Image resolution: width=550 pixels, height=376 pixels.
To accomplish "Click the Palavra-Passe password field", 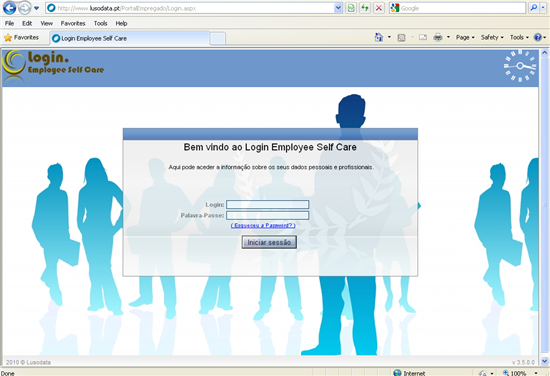I will coord(268,215).
